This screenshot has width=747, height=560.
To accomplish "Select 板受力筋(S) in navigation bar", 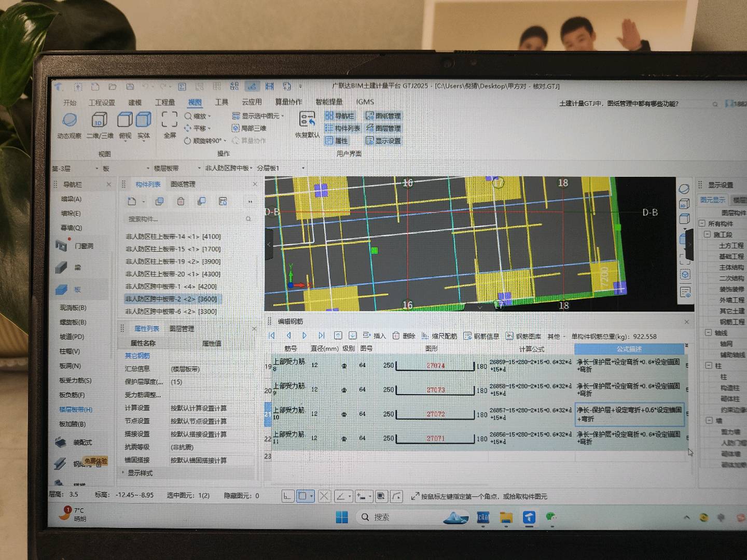I will (75, 380).
